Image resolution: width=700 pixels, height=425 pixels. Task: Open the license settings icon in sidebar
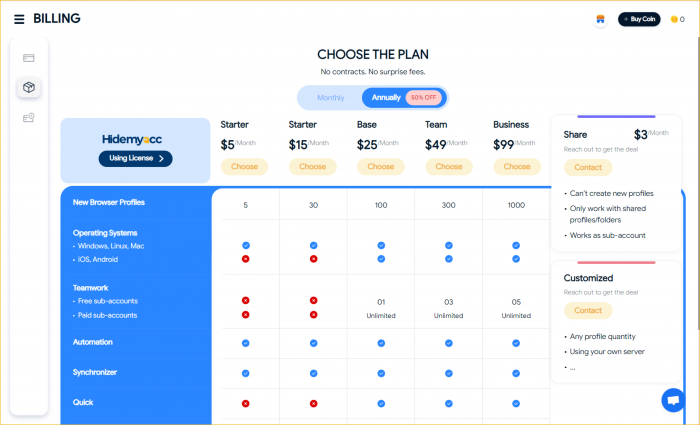click(29, 118)
